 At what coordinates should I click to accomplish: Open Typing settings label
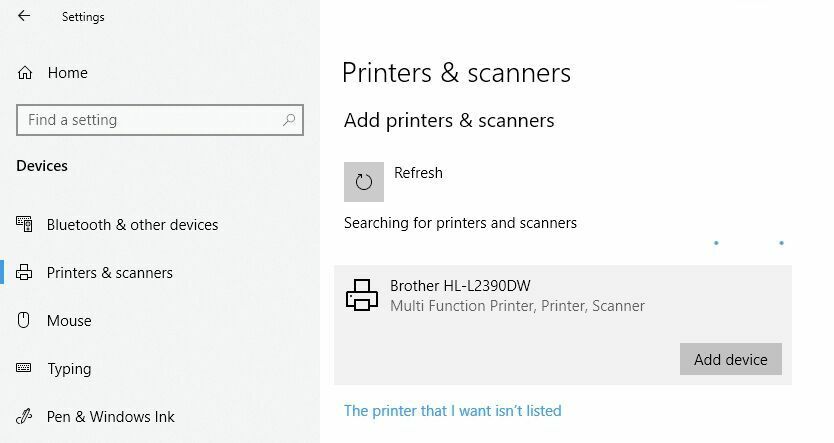tap(69, 369)
